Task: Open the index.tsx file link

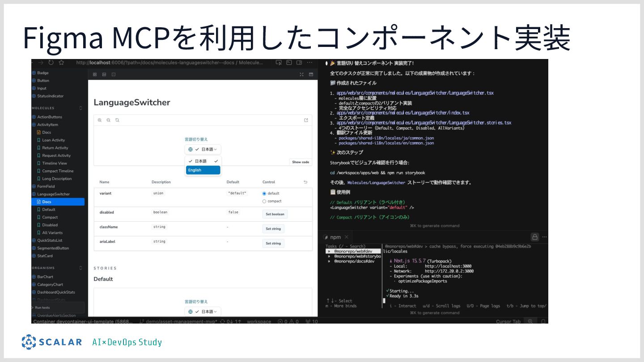Action: point(403,113)
